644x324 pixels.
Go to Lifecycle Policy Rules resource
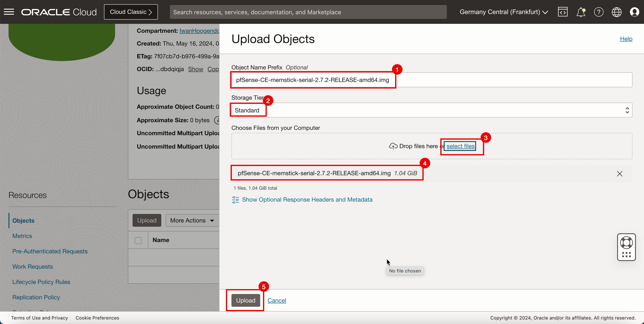pyautogui.click(x=41, y=282)
